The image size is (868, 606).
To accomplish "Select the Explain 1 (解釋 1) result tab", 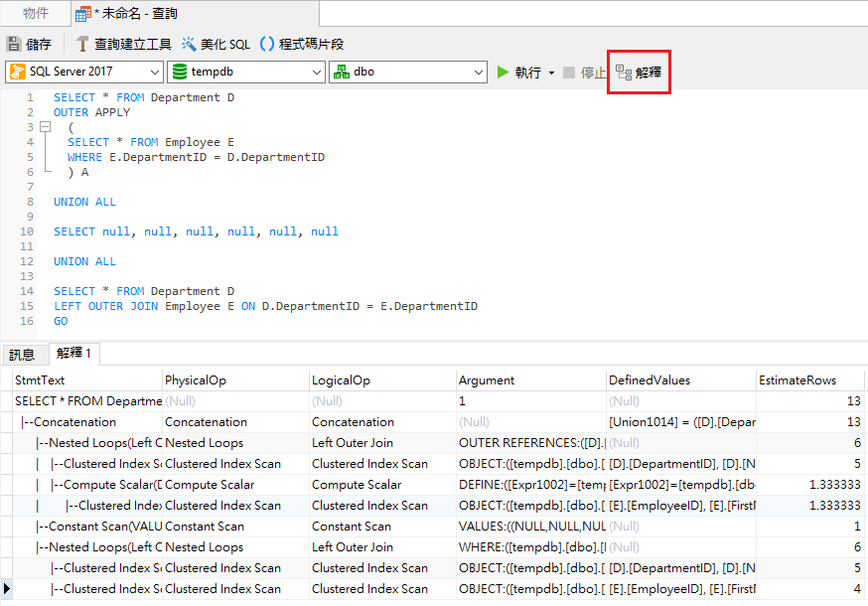I will point(74,354).
